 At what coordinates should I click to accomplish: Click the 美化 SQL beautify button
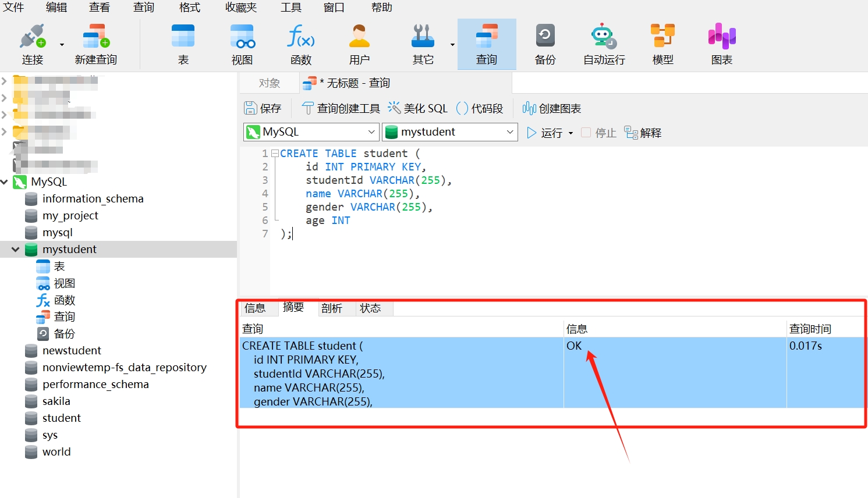pos(418,108)
